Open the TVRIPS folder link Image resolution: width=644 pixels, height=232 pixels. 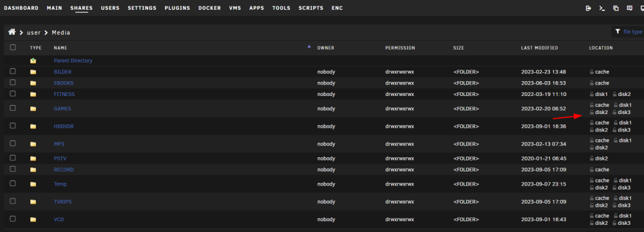63,202
